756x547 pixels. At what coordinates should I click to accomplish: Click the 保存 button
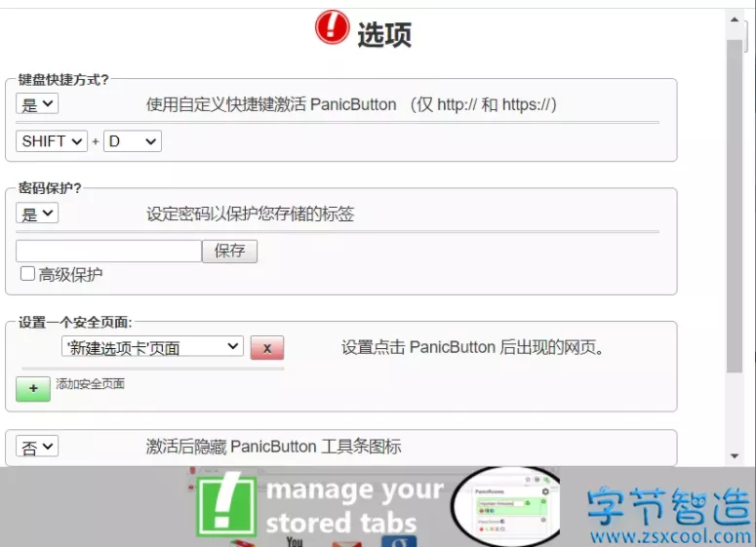(229, 252)
